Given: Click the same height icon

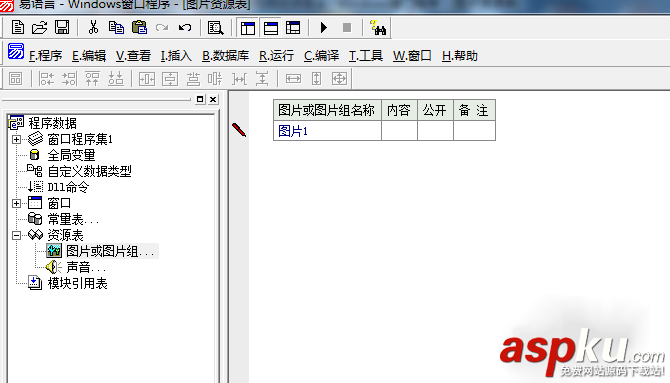Looking at the screenshot, I should [316, 79].
